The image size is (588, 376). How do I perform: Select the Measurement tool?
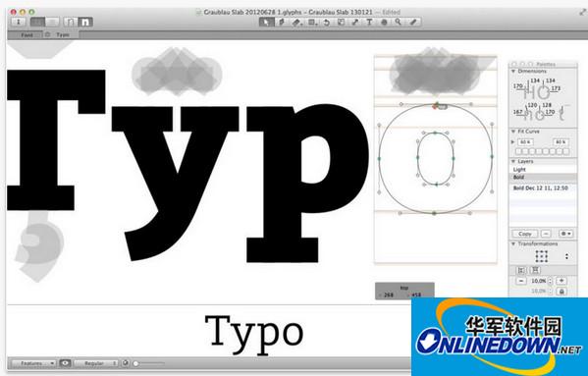click(413, 23)
